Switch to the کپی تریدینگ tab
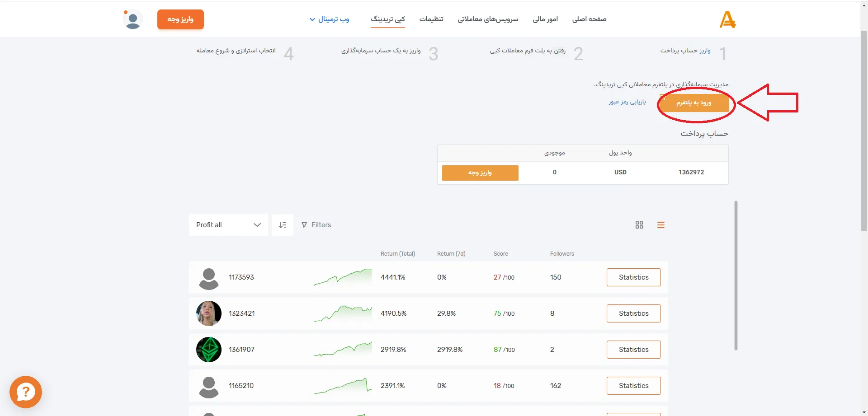This screenshot has width=868, height=416. 387,19
